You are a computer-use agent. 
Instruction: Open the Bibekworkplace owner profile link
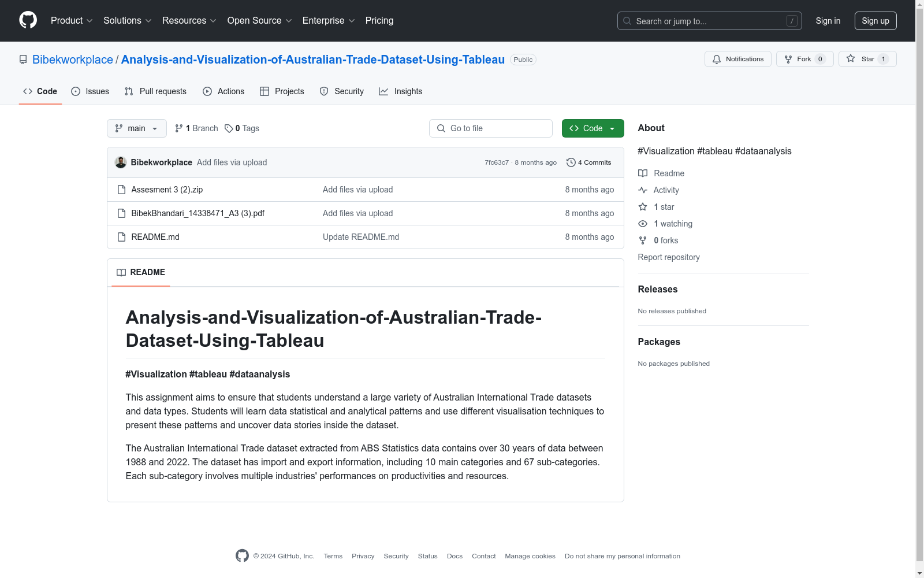pos(73,60)
